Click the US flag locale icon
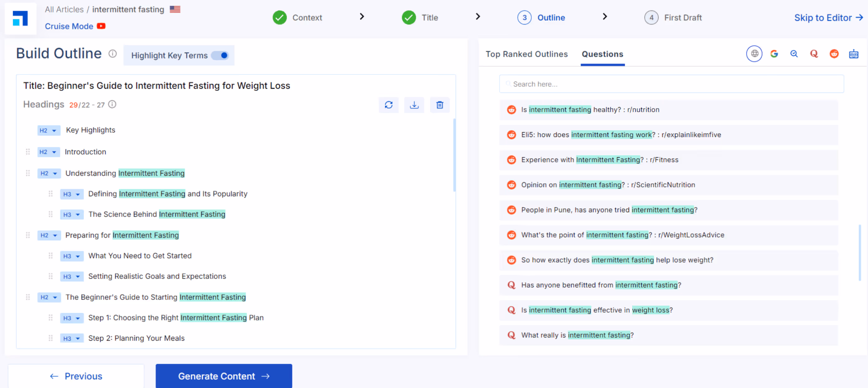This screenshot has width=868, height=388. pos(175,9)
